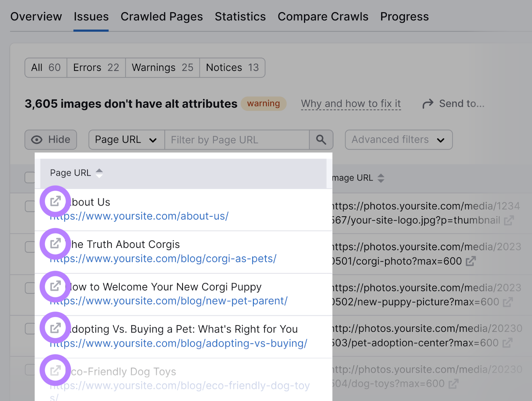Image resolution: width=532 pixels, height=401 pixels.
Task: Select the All 60 filter
Action: [x=46, y=68]
